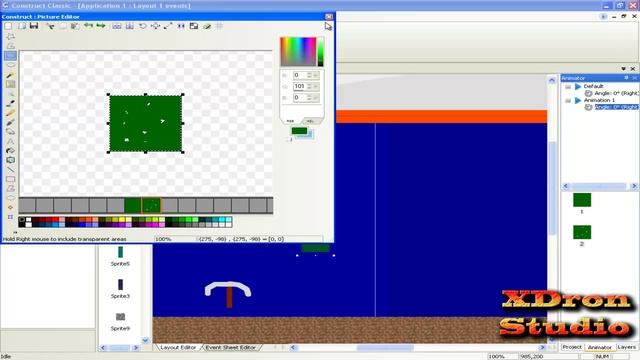Click the New image icon in Picture Editor
The image size is (640, 360).
[8, 26]
